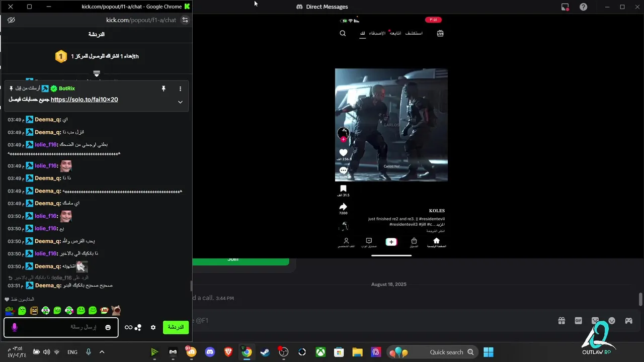The height and width of the screenshot is (362, 644).
Task: Open pinned message three-dot menu
Action: [180, 88]
